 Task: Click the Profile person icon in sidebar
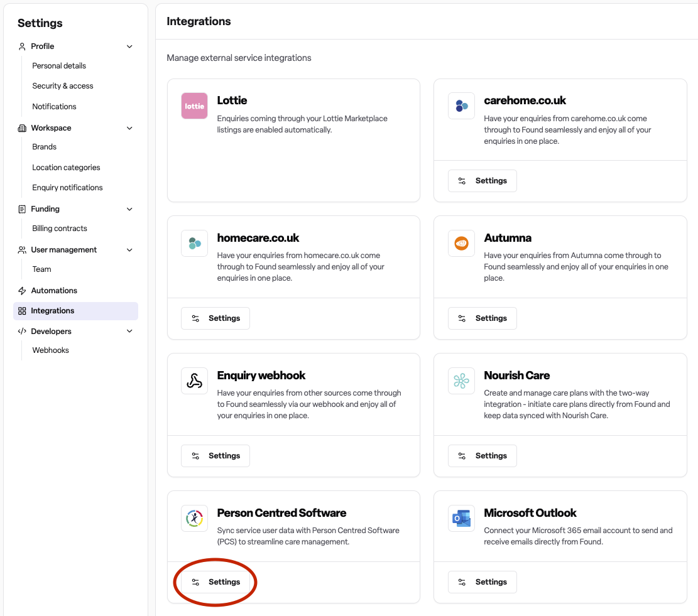(22, 46)
